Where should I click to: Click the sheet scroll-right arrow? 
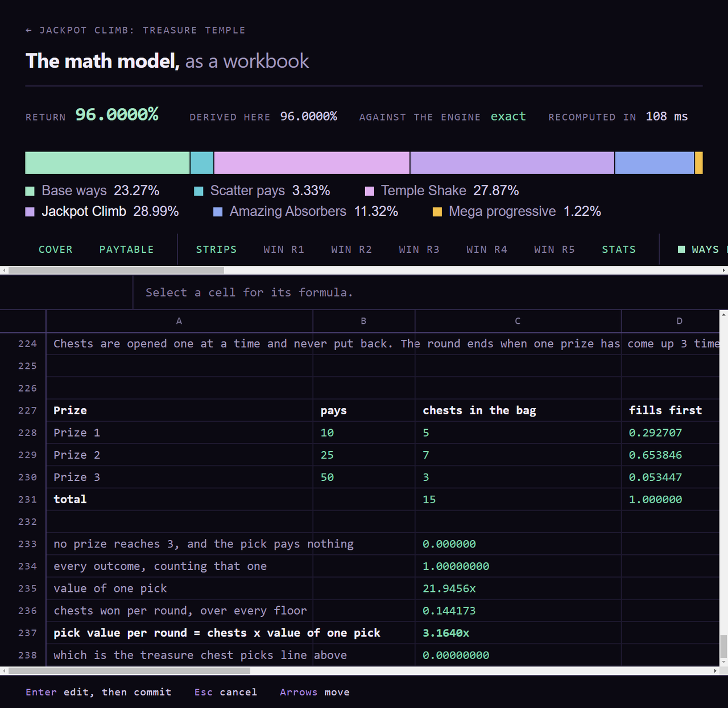pyautogui.click(x=715, y=670)
